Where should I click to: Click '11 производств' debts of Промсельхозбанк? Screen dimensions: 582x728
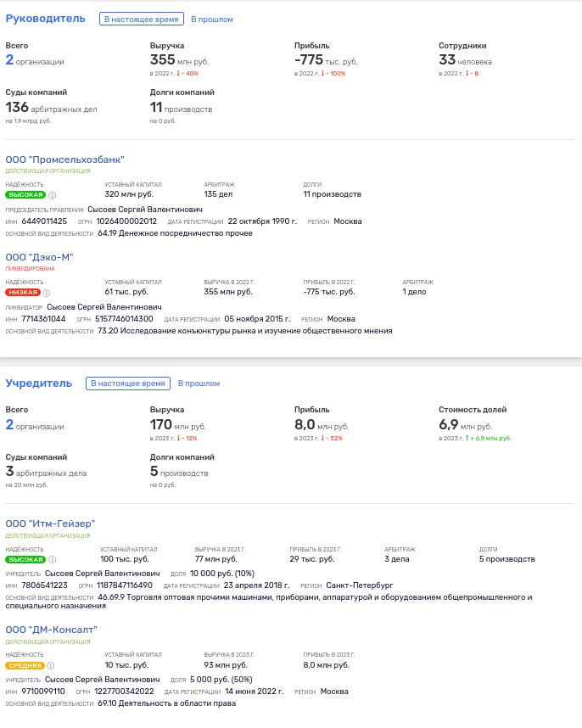point(332,194)
